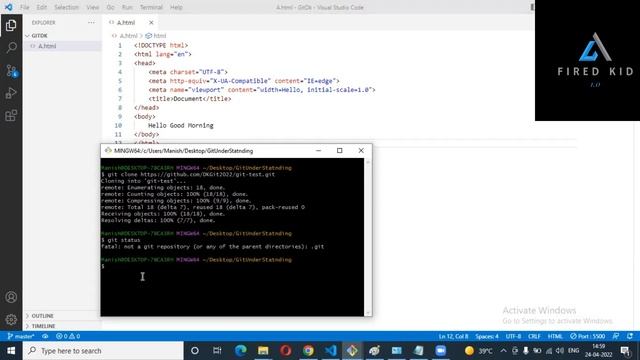Open the Edit menu
Screen dimensions: 640x360
click(41, 7)
